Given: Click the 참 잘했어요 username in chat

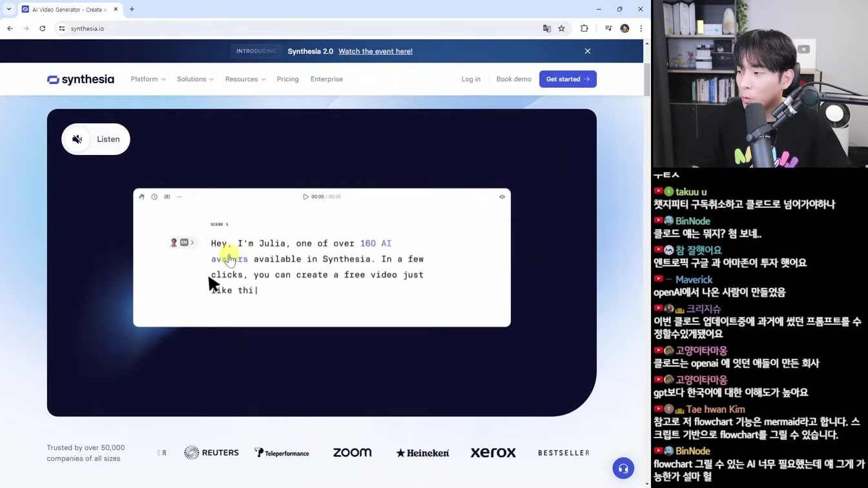Looking at the screenshot, I should (x=699, y=250).
